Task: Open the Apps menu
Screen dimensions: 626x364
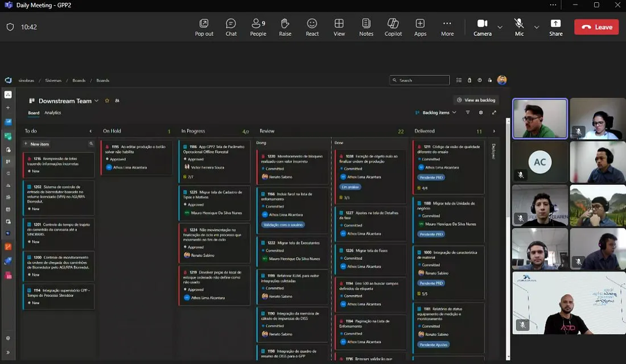Action: pyautogui.click(x=420, y=27)
